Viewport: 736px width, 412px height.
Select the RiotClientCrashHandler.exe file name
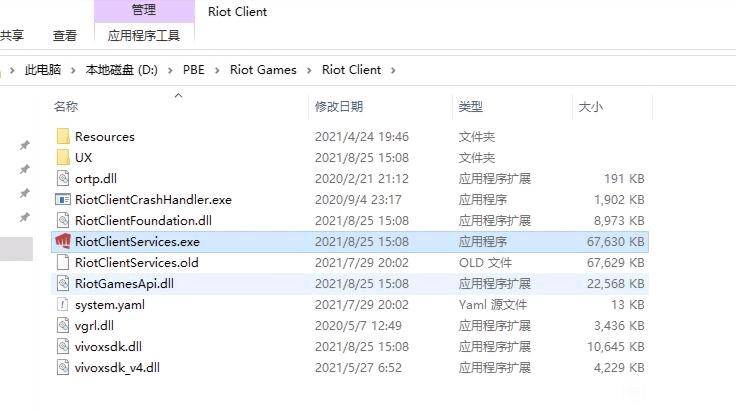153,199
